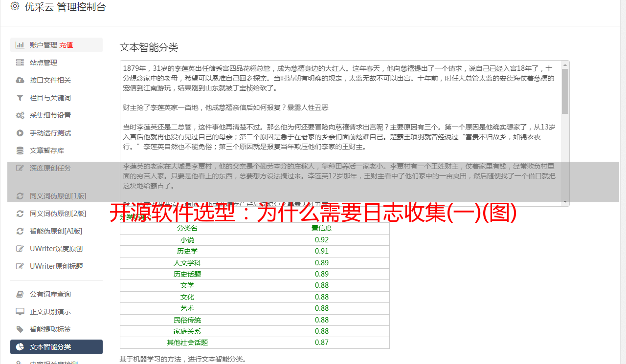Viewport: 626px width, 364px height.
Task: Click the 民俗传统 category cell
Action: (187, 320)
